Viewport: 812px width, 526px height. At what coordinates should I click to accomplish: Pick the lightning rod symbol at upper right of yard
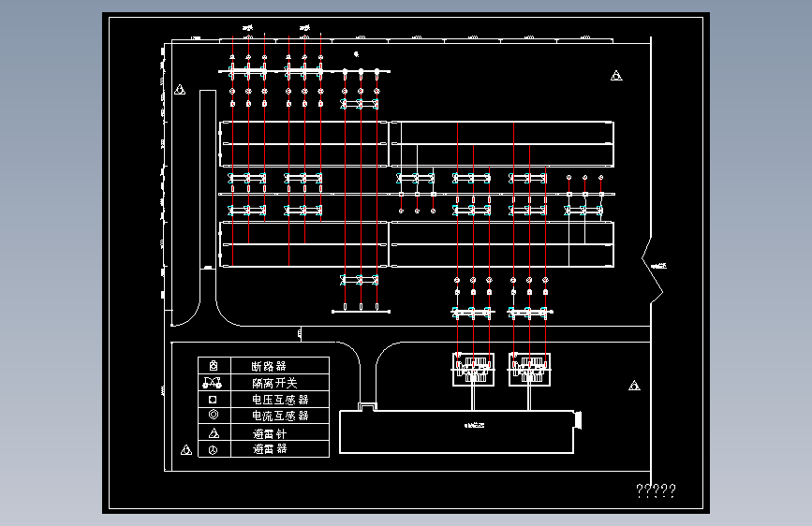(616, 76)
